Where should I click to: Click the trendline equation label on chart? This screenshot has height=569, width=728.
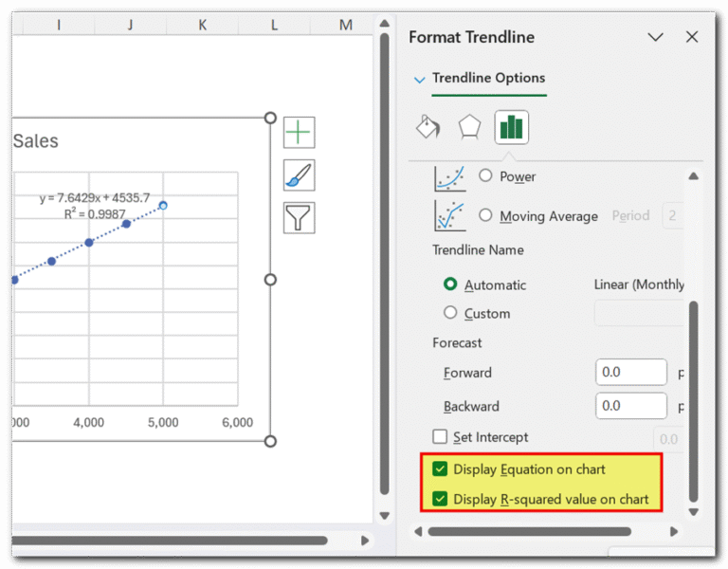tap(95, 198)
